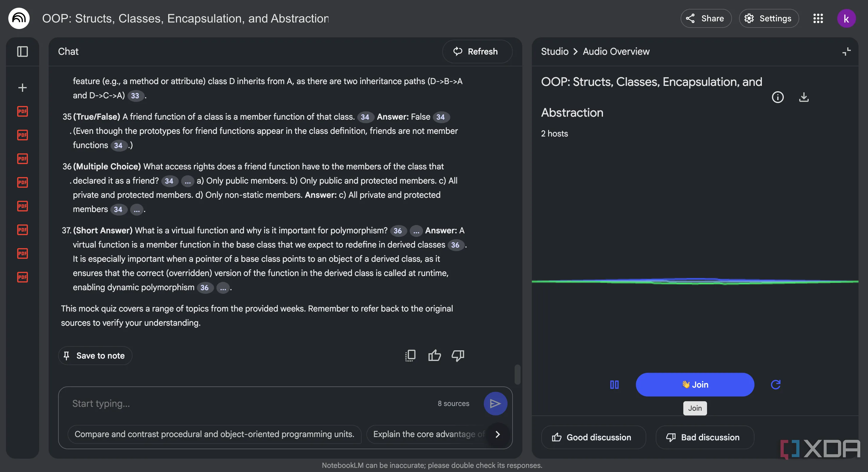Image resolution: width=868 pixels, height=472 pixels.
Task: Copy the chat response to clipboard
Action: click(x=410, y=356)
